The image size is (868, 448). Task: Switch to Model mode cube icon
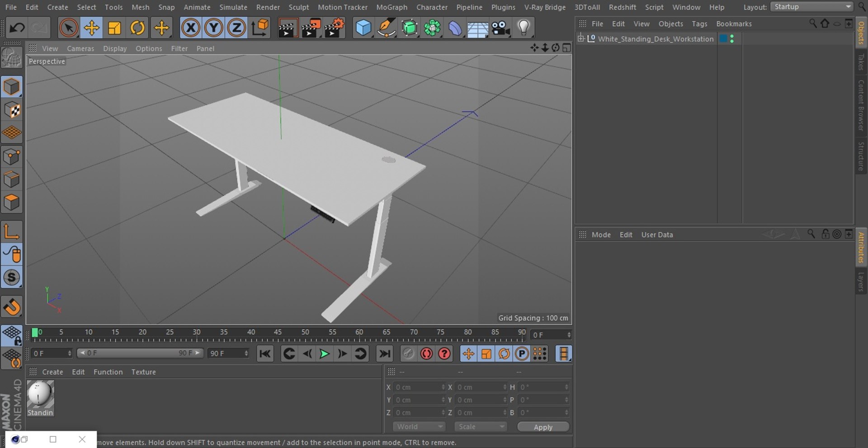point(12,87)
